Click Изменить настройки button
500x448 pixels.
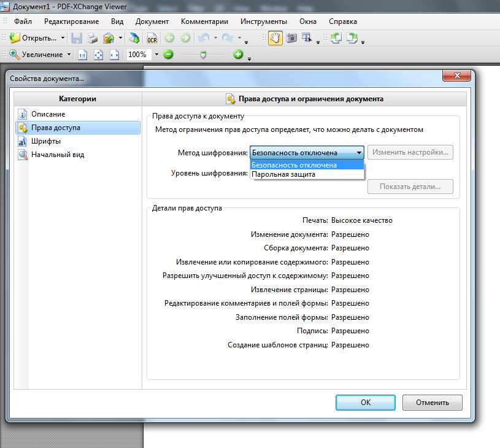(x=410, y=152)
